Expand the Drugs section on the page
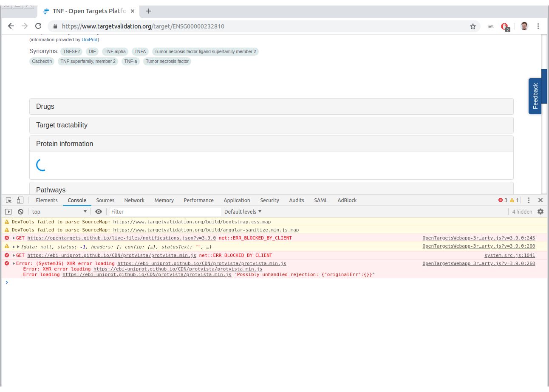This screenshot has height=392, width=549. (45, 106)
